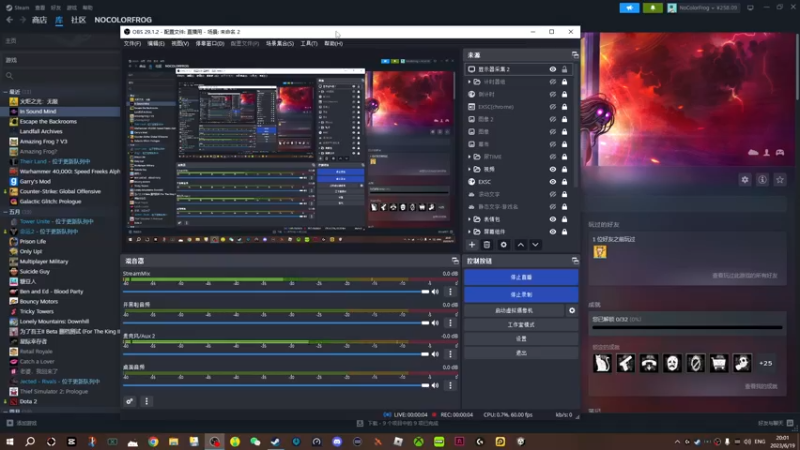Move the selected source down
Viewport: 800px width, 450px height.
coord(535,245)
